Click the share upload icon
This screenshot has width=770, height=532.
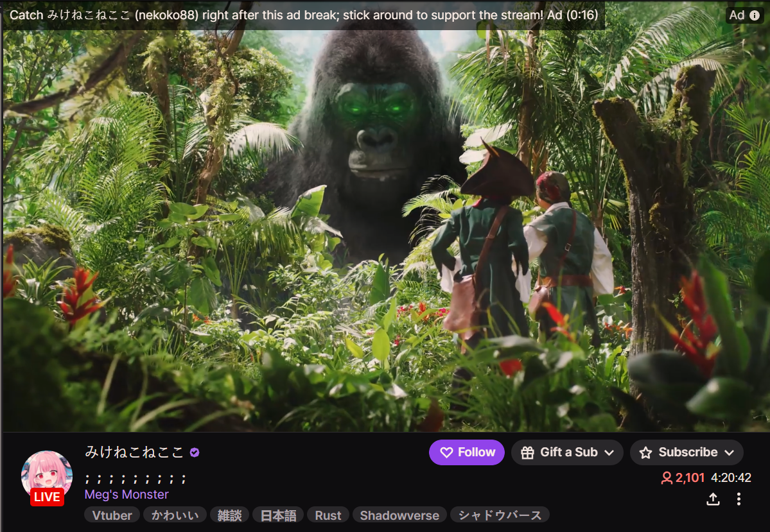click(713, 499)
